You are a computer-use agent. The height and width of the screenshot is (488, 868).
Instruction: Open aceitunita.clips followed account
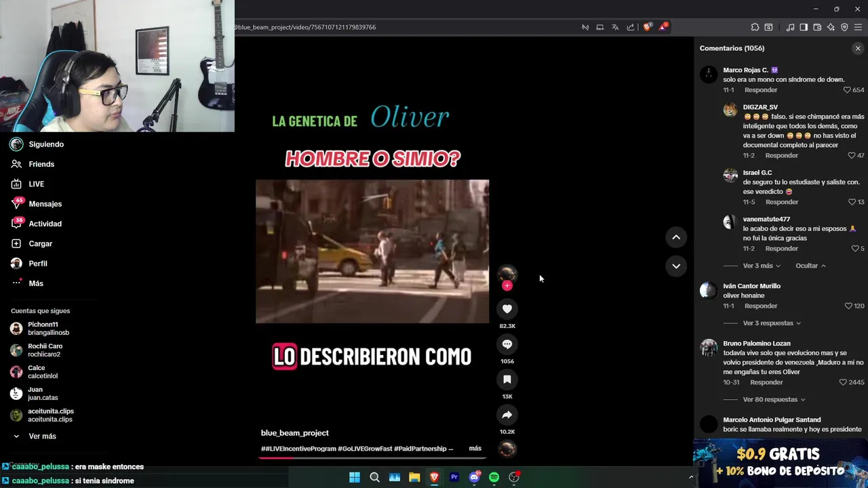(42, 415)
